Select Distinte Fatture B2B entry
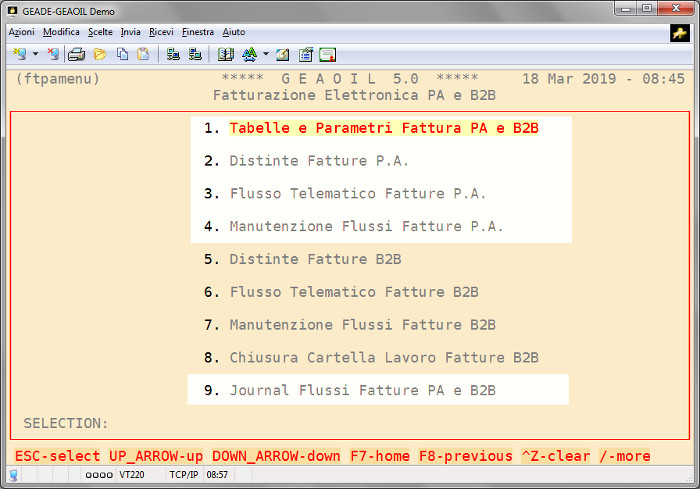This screenshot has height=489, width=700. pos(315,259)
